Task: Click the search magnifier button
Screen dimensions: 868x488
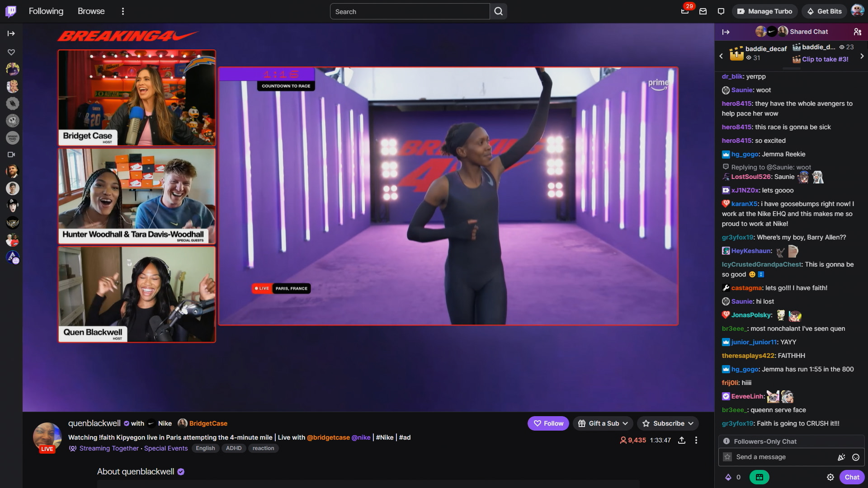Action: [498, 11]
